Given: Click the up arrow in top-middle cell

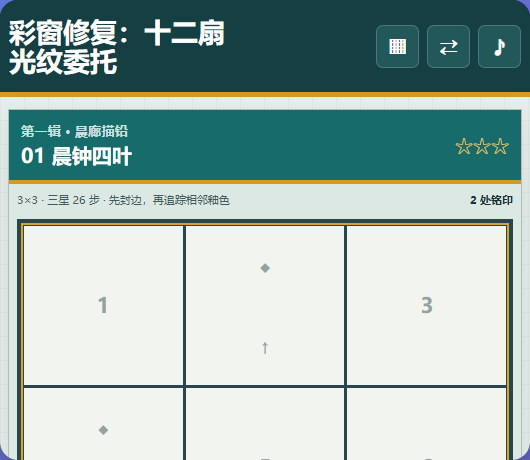Looking at the screenshot, I should tap(265, 347).
